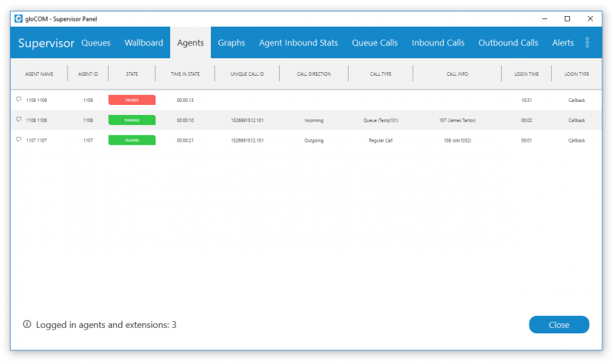Click agent ID cell 1109
The image size is (613, 364).
(x=88, y=100)
